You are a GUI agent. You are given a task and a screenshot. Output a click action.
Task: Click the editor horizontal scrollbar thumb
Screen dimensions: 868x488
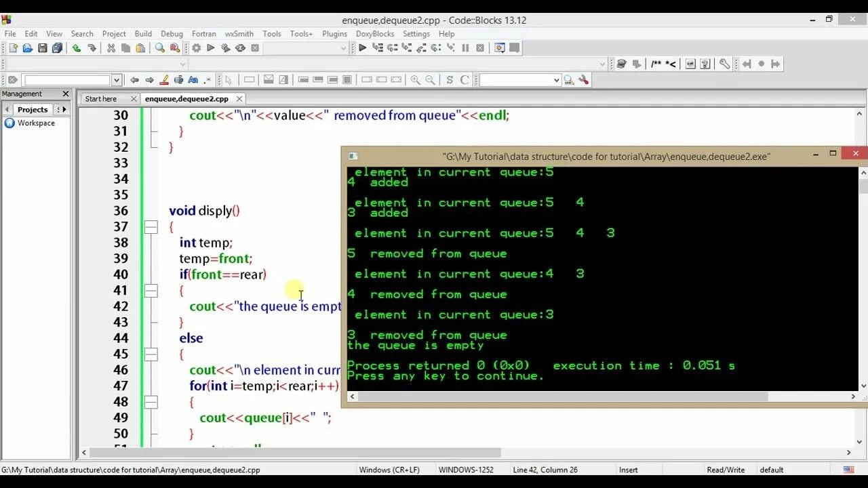295,452
